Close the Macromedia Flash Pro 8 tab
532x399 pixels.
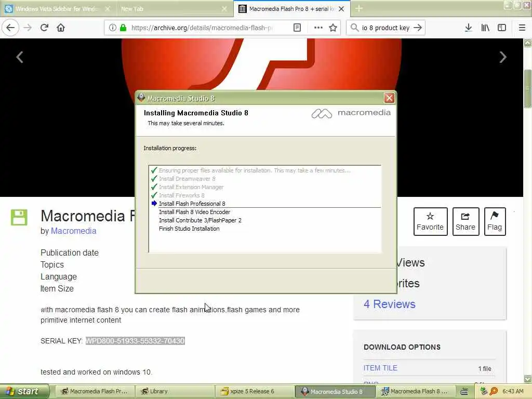341,9
